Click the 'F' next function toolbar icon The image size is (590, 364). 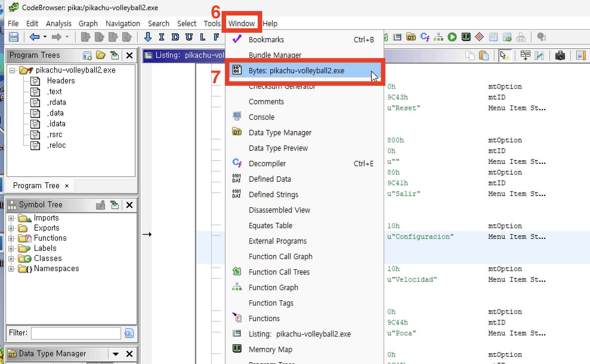(x=217, y=37)
